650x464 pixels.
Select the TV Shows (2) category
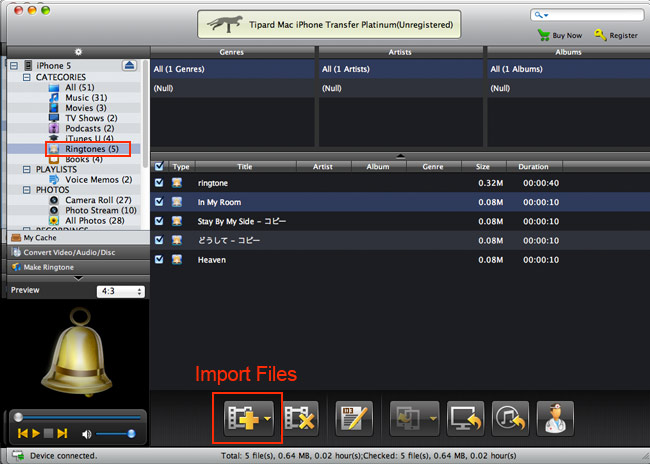pos(85,118)
